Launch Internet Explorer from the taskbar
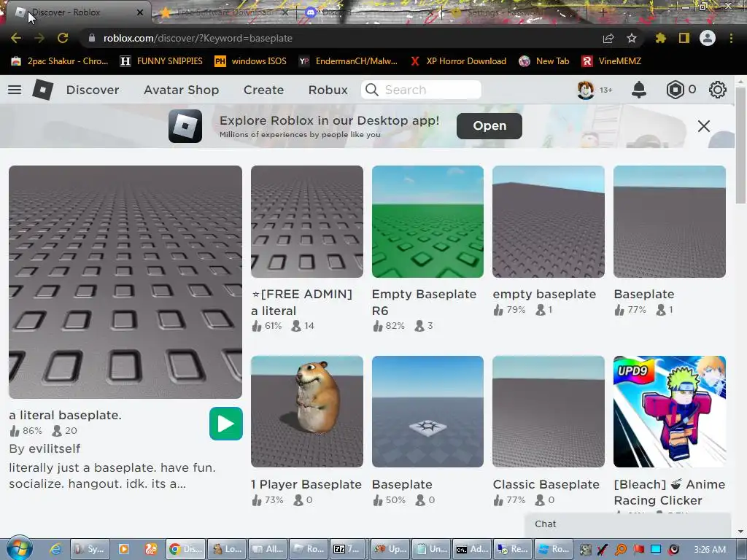The width and height of the screenshot is (747, 560). tap(55, 549)
